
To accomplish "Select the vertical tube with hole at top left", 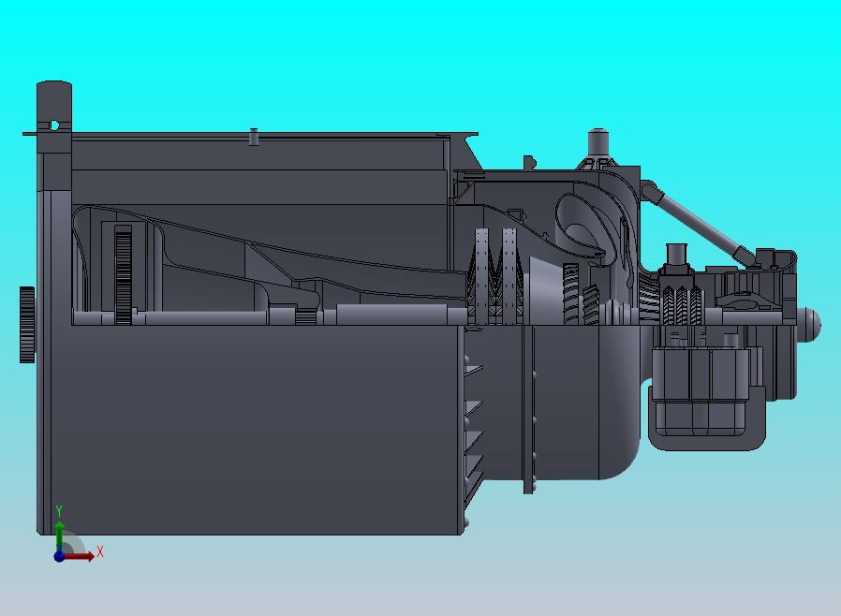I will point(53,137).
